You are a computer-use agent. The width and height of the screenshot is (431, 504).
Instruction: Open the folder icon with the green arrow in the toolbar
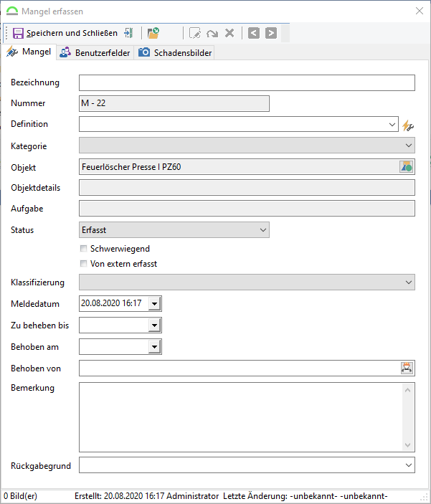tap(153, 33)
